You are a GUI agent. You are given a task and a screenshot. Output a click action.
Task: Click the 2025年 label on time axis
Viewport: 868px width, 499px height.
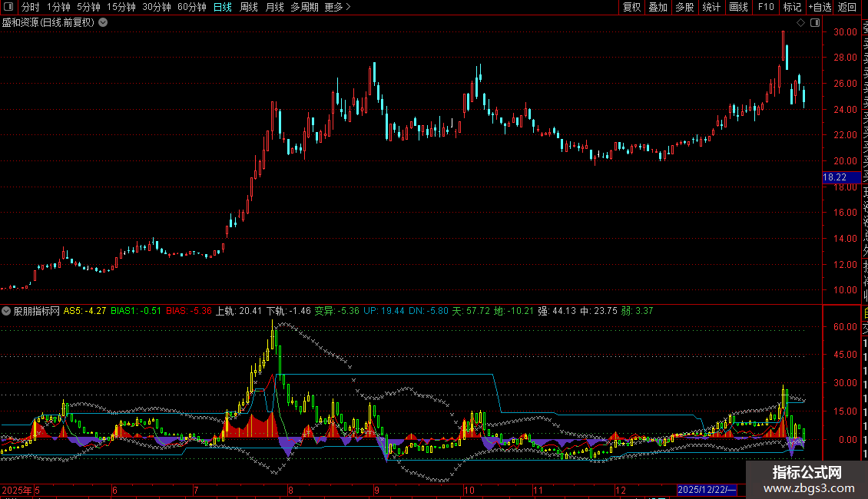[17, 490]
